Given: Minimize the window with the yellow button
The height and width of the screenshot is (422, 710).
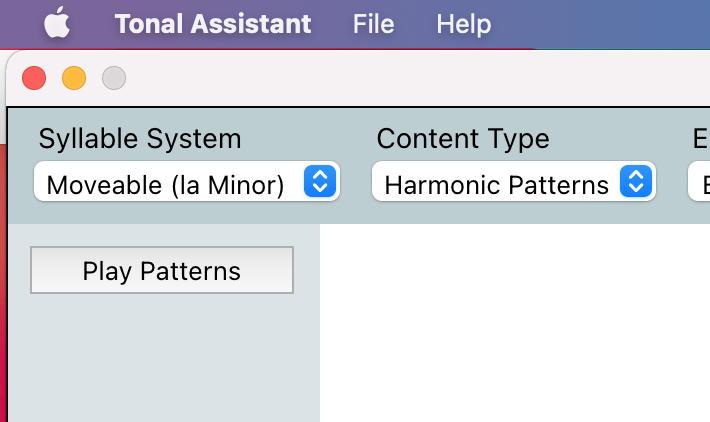Looking at the screenshot, I should [x=74, y=78].
